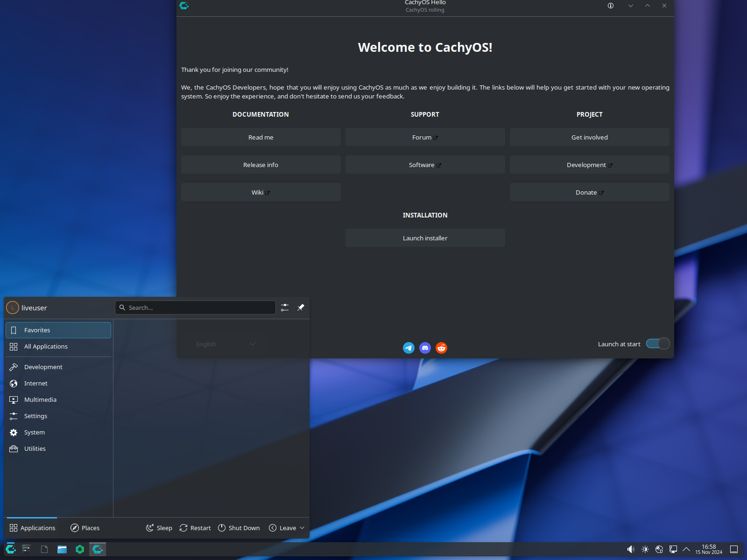Click the liveuser avatar icon
The height and width of the screenshot is (560, 747).
(13, 308)
